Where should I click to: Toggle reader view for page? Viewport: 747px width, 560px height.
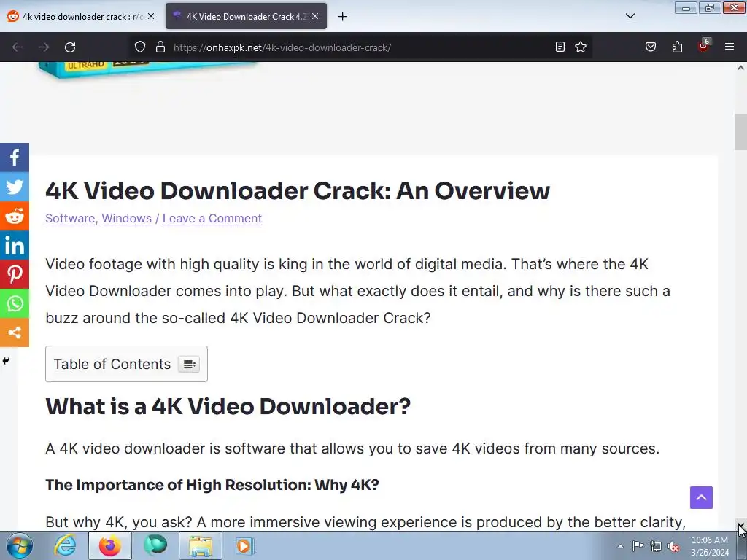pyautogui.click(x=560, y=47)
